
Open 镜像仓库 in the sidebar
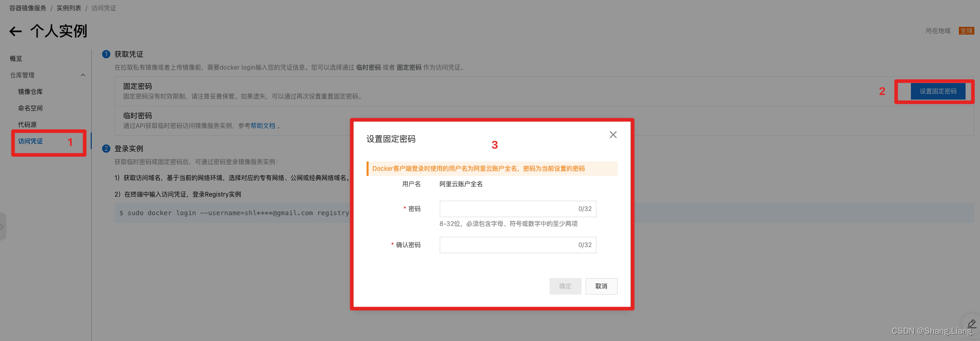[x=30, y=92]
